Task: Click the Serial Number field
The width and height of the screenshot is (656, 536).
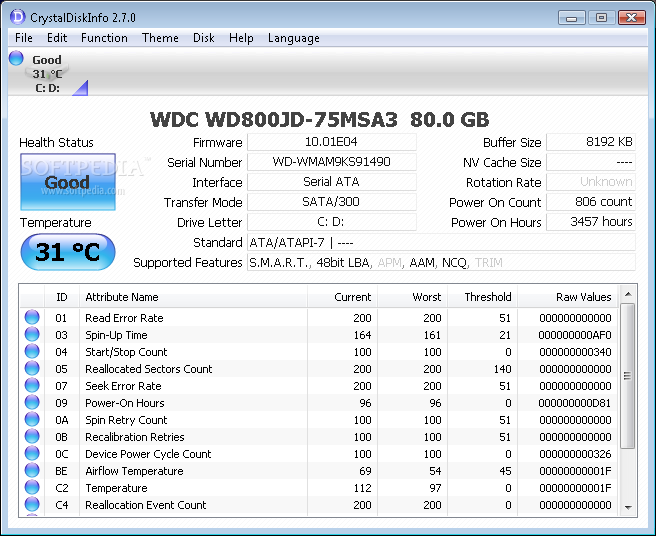Action: pyautogui.click(x=331, y=162)
